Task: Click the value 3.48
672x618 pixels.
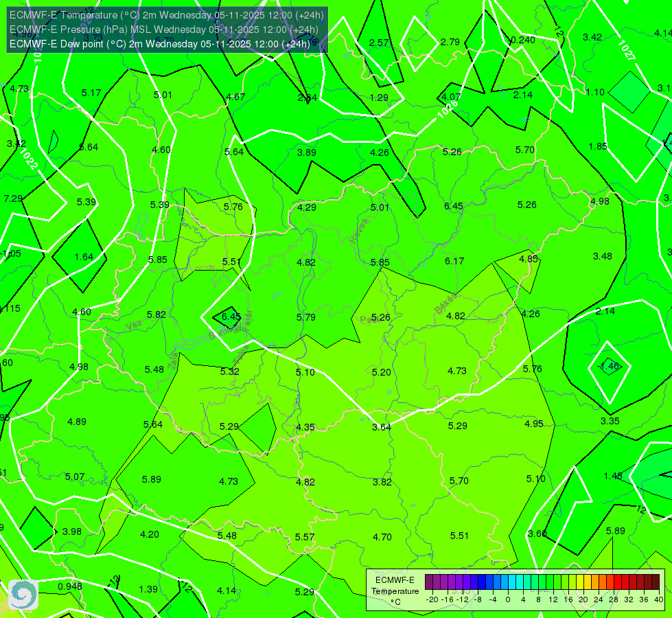Action: 603,256
